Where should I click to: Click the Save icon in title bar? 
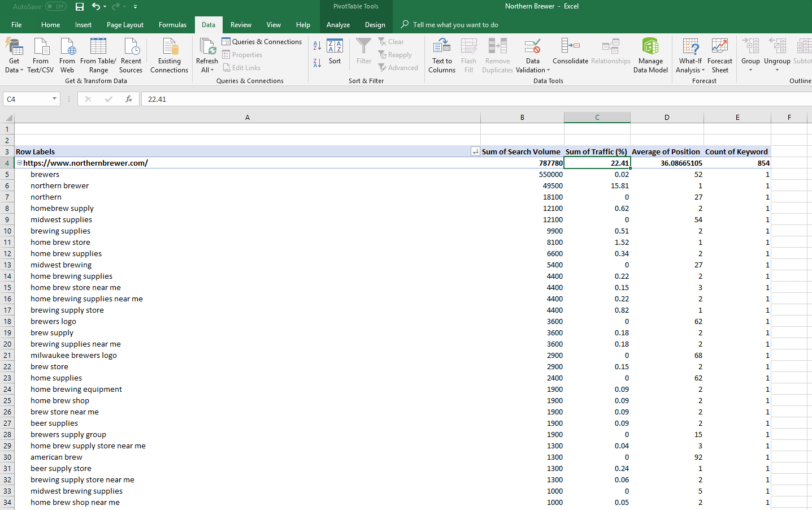(80, 7)
